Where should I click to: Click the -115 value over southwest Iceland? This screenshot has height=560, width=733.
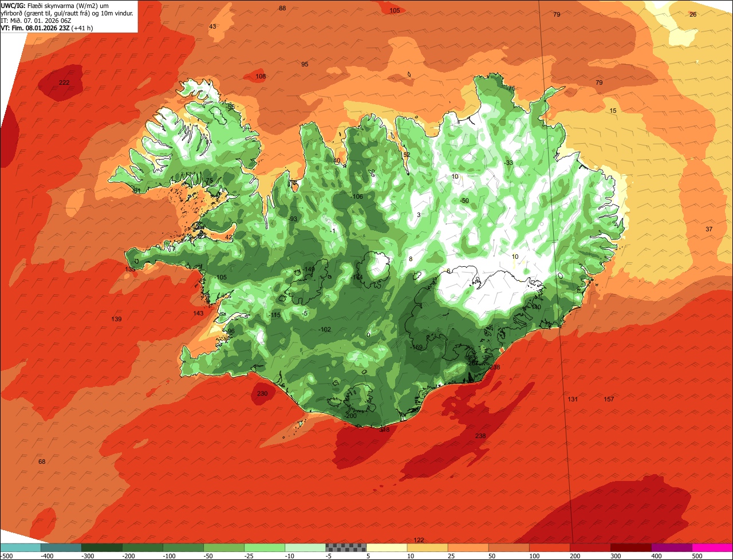pyautogui.click(x=275, y=315)
